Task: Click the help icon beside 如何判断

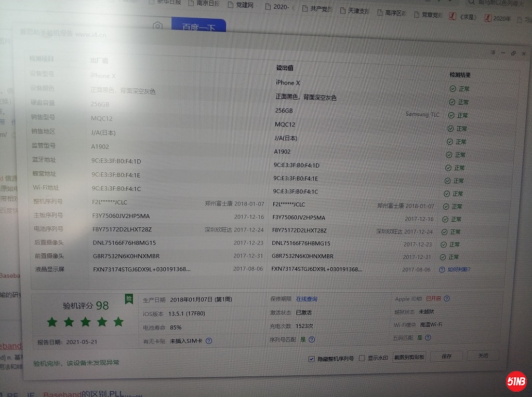Action: (442, 270)
